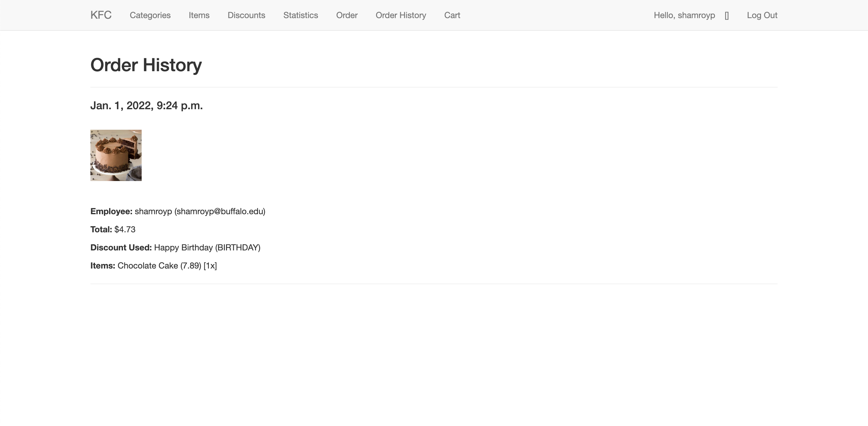Click the shamroyp@buffalo.edu employee email text

(x=220, y=211)
